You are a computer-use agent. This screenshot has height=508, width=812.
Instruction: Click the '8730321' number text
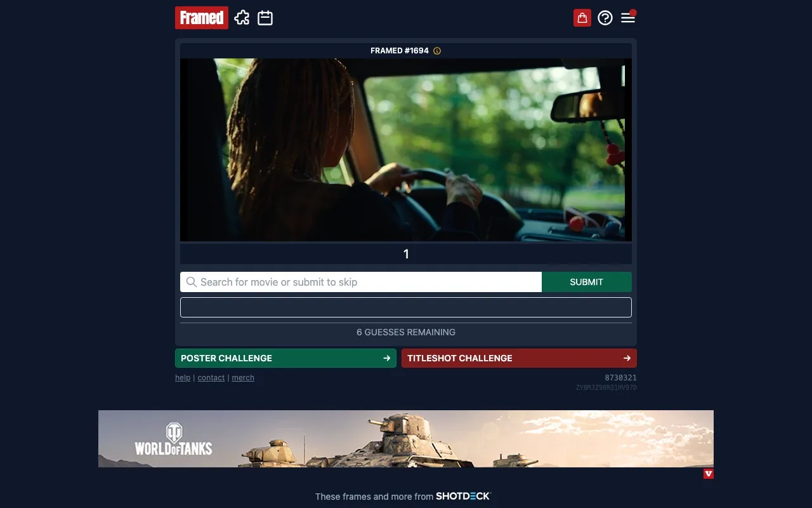(x=620, y=378)
